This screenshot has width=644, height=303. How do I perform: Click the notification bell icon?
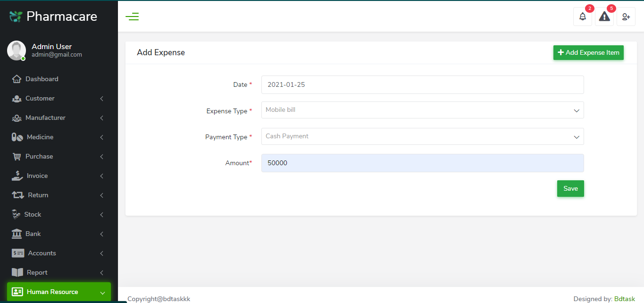(583, 17)
